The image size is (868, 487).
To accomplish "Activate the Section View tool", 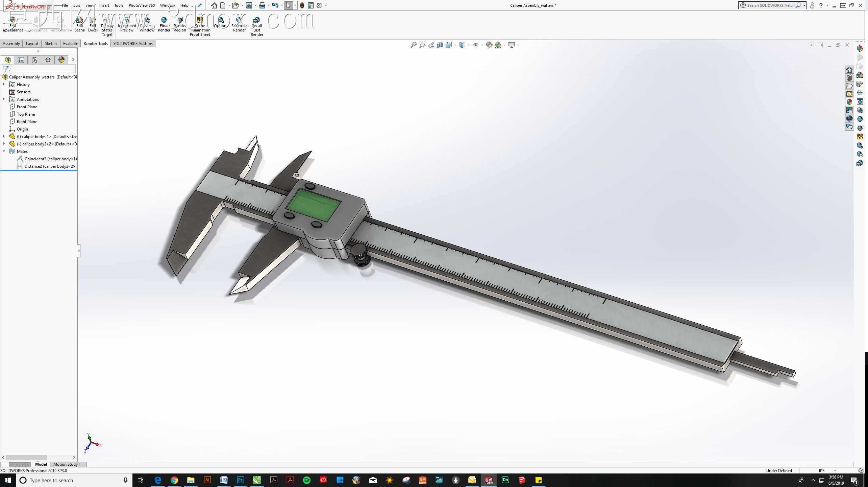I will coord(440,45).
